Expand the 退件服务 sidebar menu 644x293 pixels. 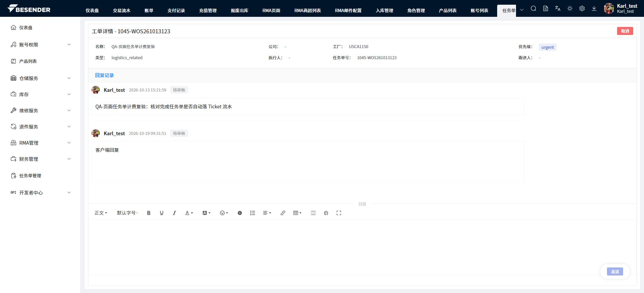(40, 127)
